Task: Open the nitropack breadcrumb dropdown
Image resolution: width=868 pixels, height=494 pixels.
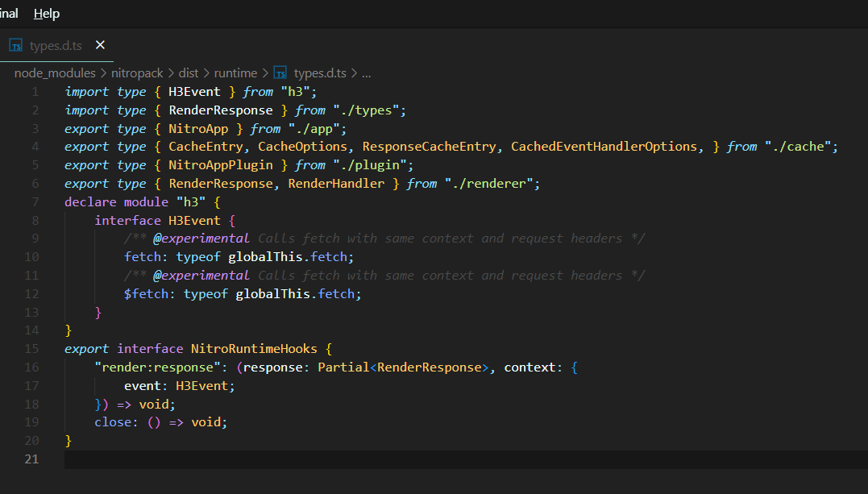Action: point(137,73)
